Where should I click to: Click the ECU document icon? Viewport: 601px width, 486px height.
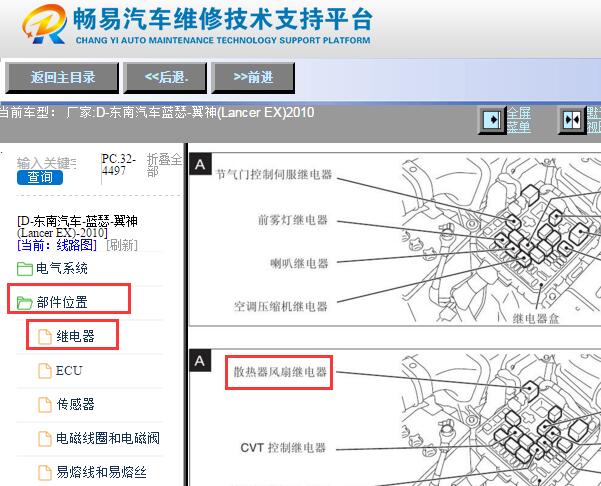45,371
